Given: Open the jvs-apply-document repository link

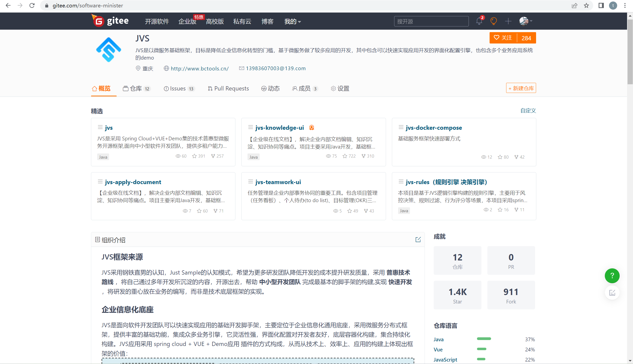Looking at the screenshot, I should (133, 182).
